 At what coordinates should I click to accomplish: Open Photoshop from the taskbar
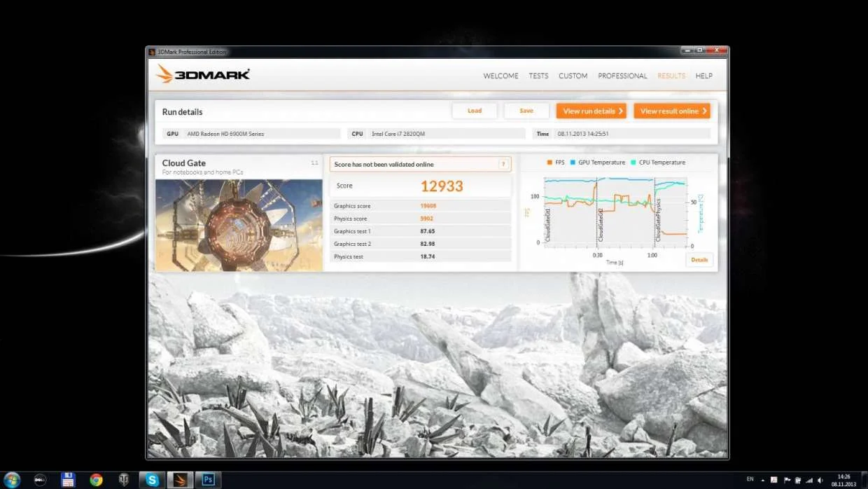click(208, 480)
